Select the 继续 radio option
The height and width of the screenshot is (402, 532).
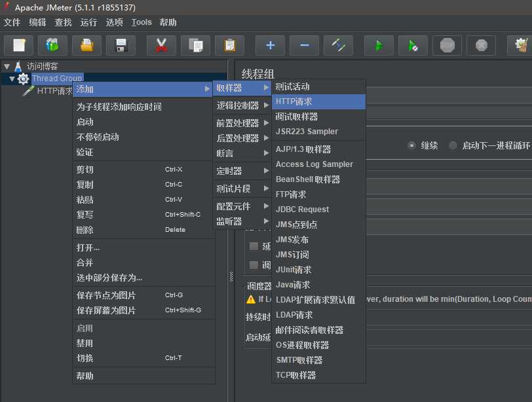coord(411,146)
